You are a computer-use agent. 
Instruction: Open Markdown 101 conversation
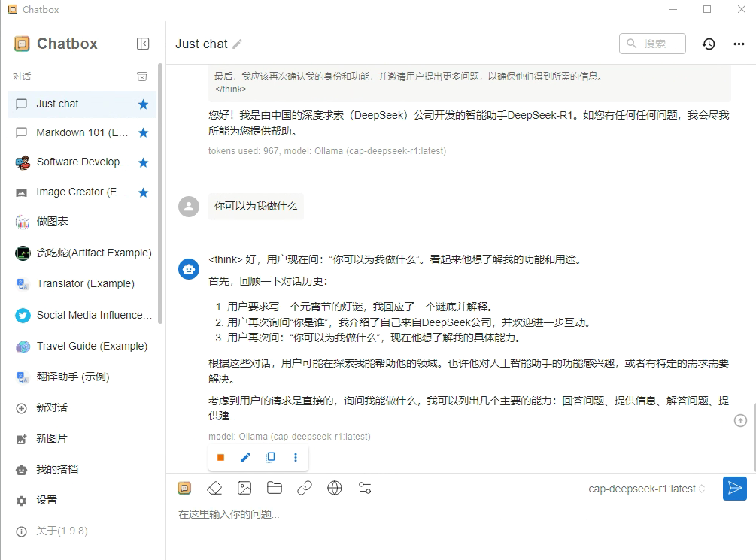83,132
